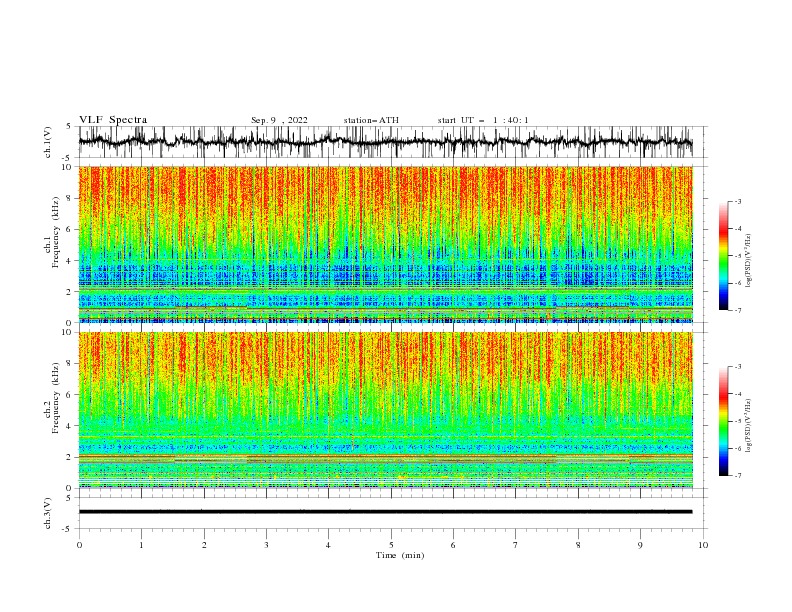Click the 'Time (min)' axis label
The image size is (792, 612).
coord(400,555)
